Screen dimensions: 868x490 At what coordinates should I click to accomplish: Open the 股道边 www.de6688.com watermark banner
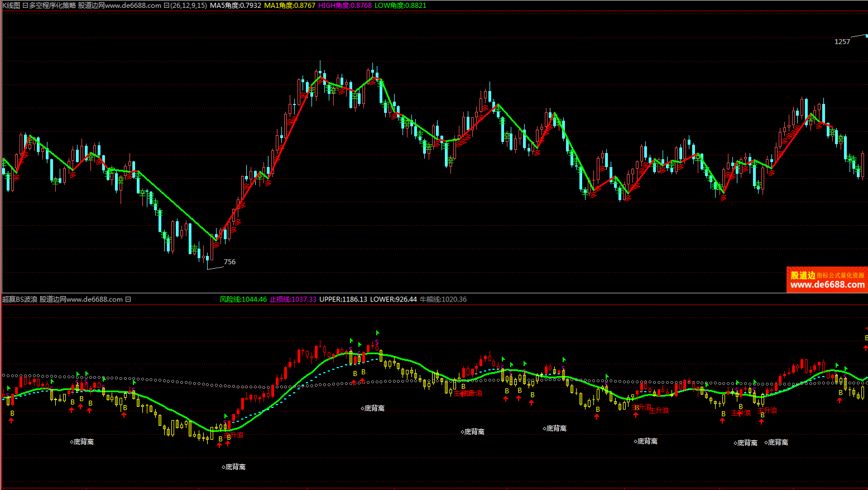click(x=827, y=280)
